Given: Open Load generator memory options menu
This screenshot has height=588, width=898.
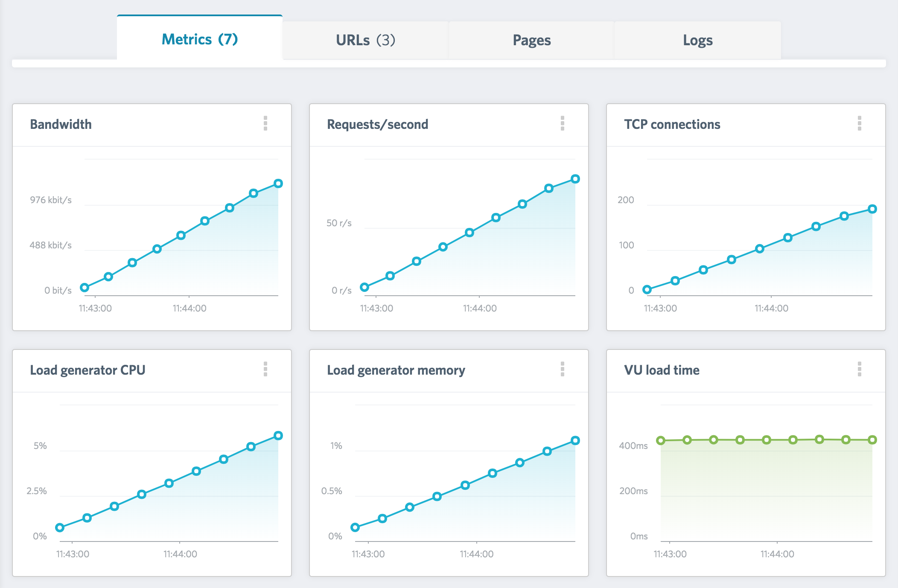Looking at the screenshot, I should click(x=563, y=369).
